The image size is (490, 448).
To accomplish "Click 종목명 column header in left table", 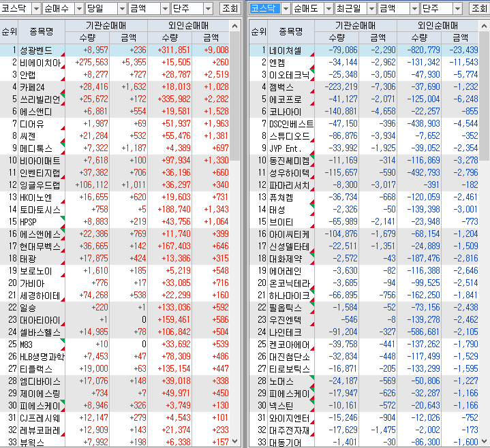I will point(42,31).
